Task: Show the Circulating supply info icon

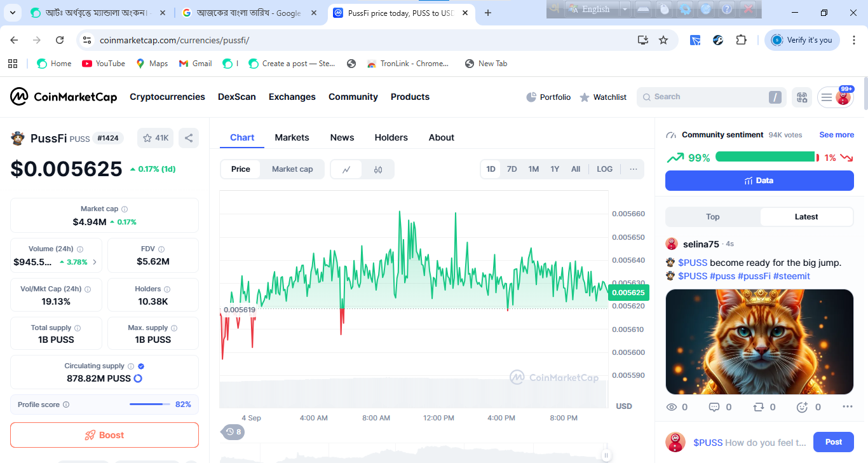Action: [131, 366]
